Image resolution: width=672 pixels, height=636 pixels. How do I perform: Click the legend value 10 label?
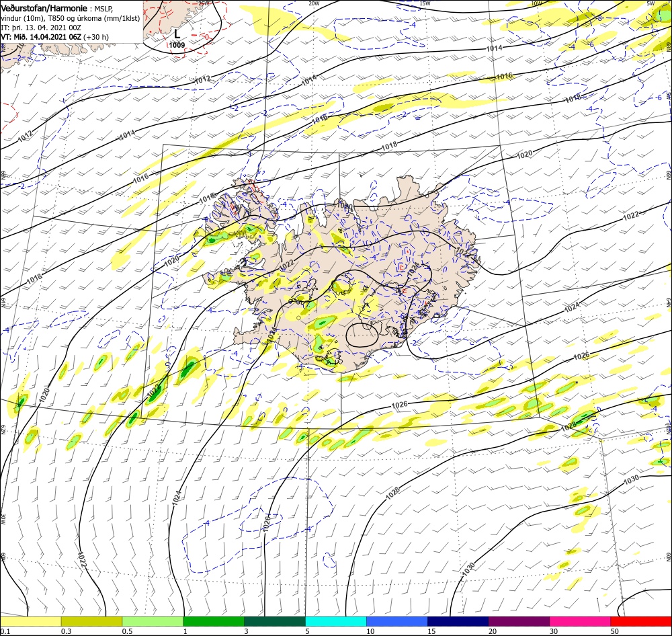click(x=370, y=631)
